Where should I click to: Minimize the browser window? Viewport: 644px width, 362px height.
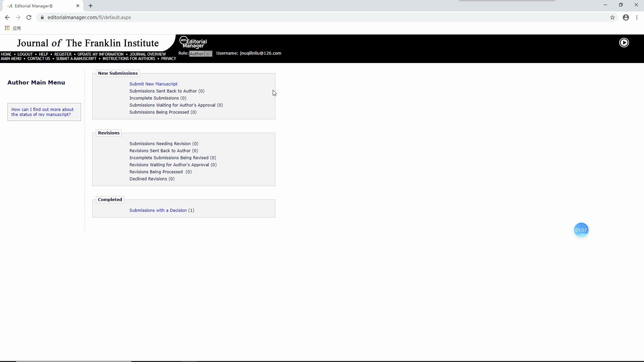pos(605,5)
